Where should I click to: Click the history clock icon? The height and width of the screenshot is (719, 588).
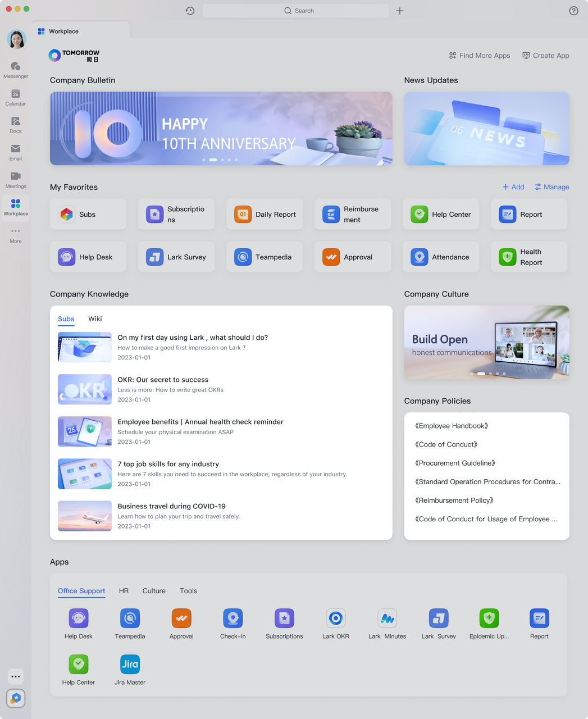coord(190,11)
